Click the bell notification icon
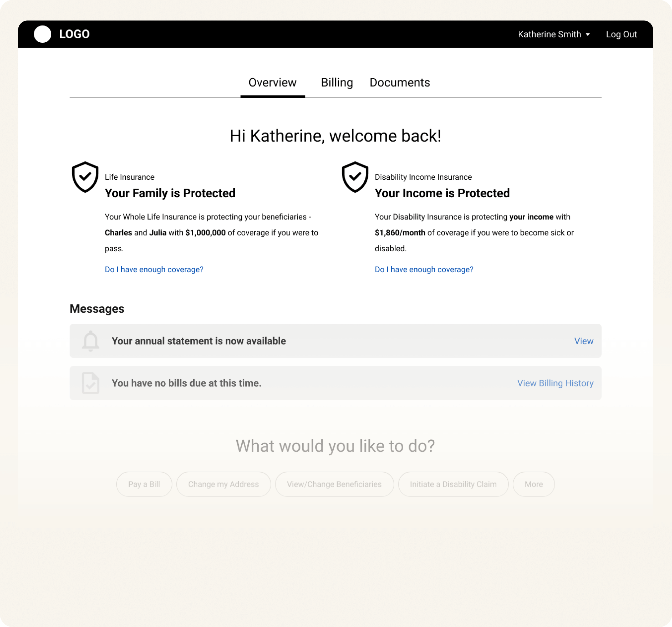Image resolution: width=672 pixels, height=627 pixels. (91, 341)
